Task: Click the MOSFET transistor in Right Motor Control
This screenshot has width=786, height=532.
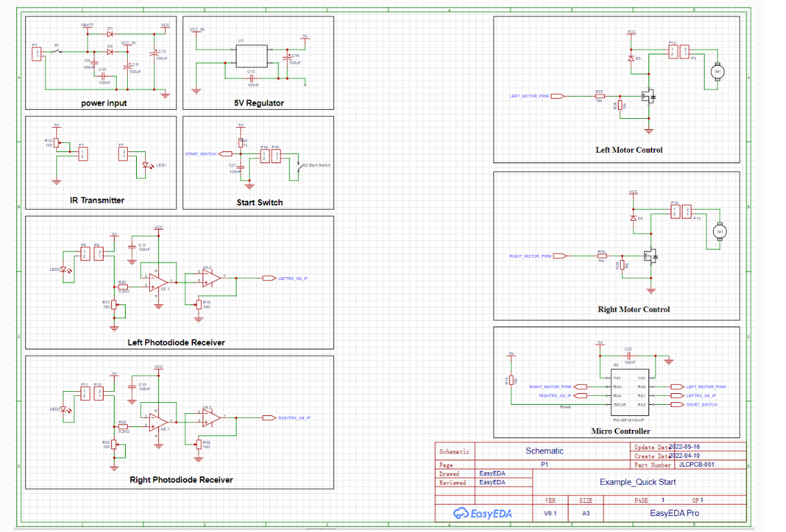Action: click(651, 256)
